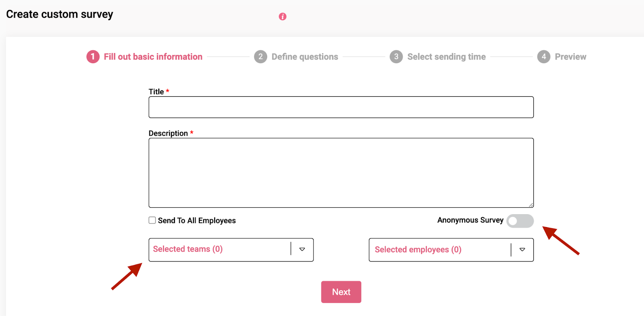Check the Send To All Employees checkbox

point(152,220)
